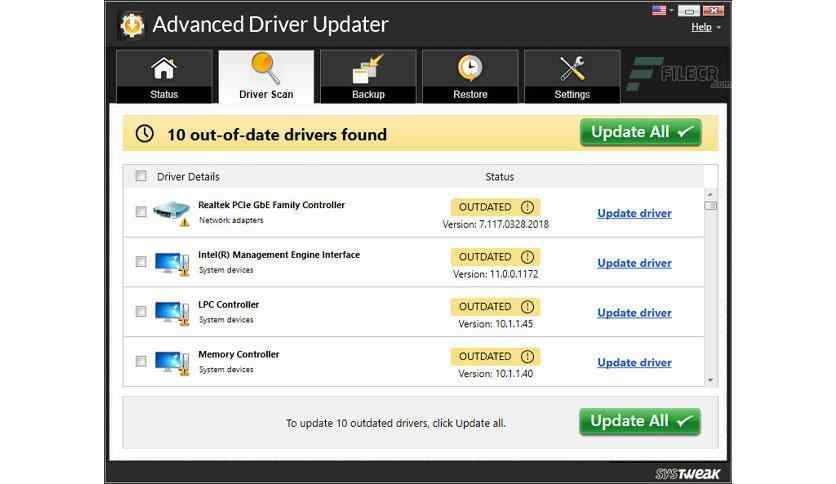Click info icon on Memory Controller OUTDATED badge

pyautogui.click(x=528, y=356)
